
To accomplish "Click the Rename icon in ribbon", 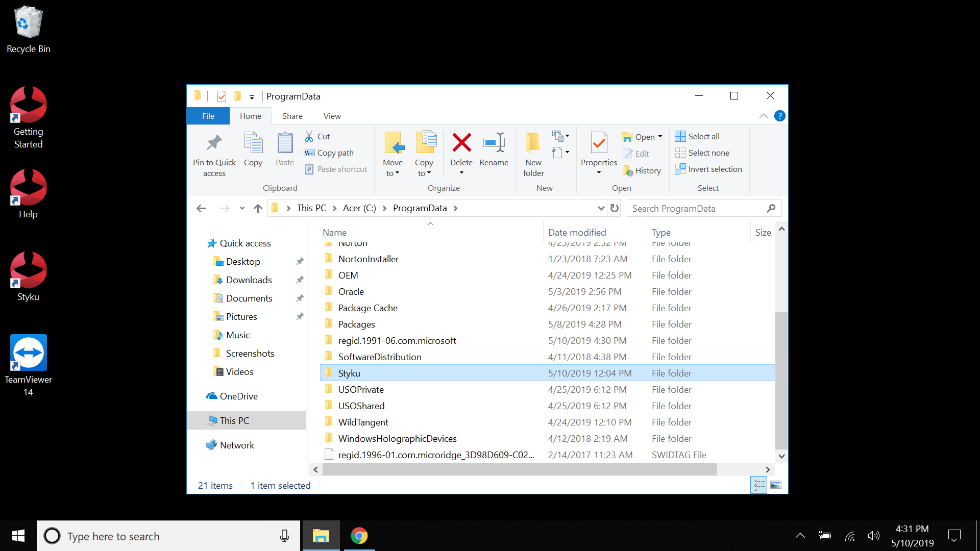I will 494,143.
